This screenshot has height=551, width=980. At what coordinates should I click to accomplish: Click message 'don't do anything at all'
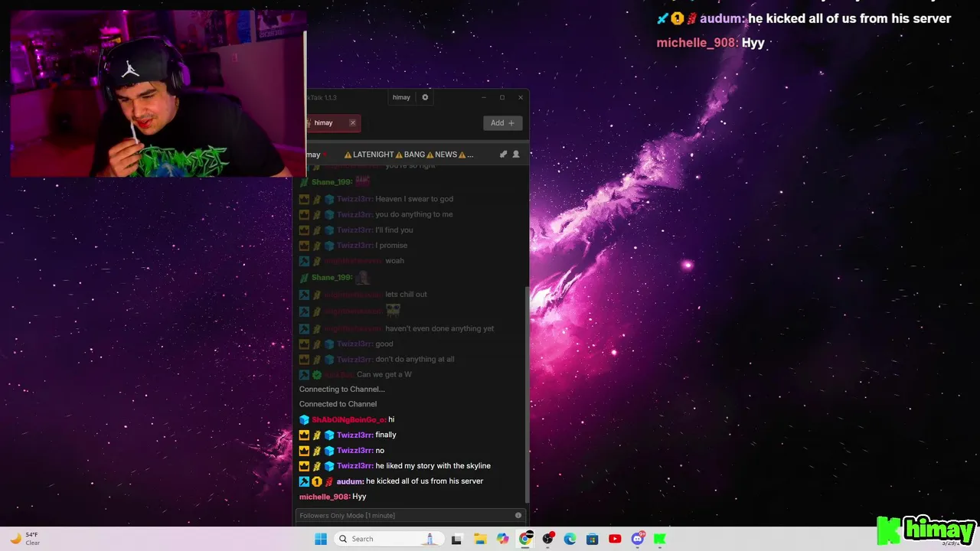[415, 359]
